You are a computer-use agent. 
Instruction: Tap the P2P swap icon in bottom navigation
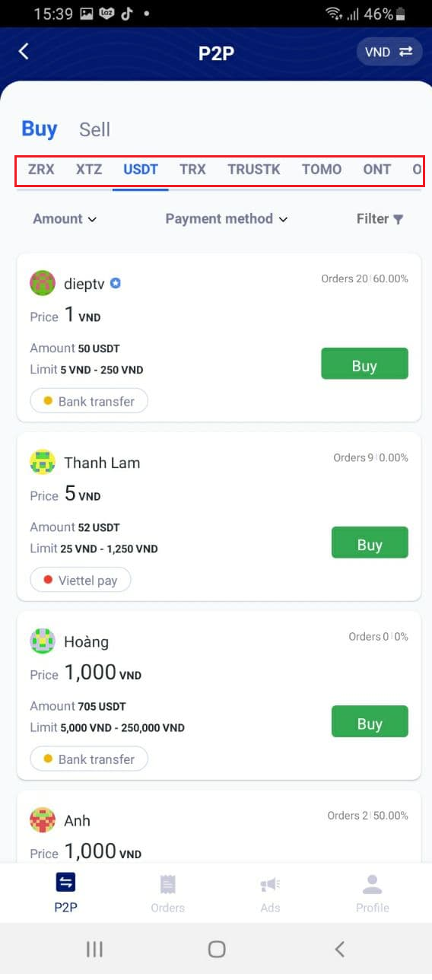point(65,883)
